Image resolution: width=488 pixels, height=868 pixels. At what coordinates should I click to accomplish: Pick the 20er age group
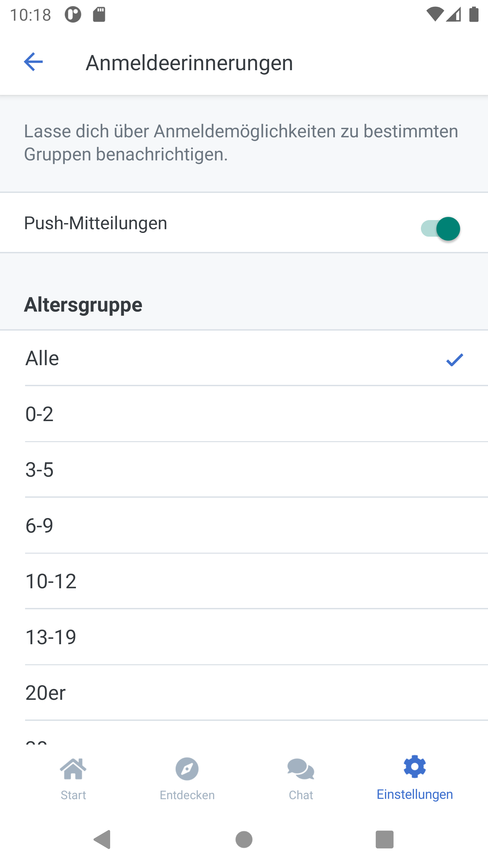(x=244, y=693)
